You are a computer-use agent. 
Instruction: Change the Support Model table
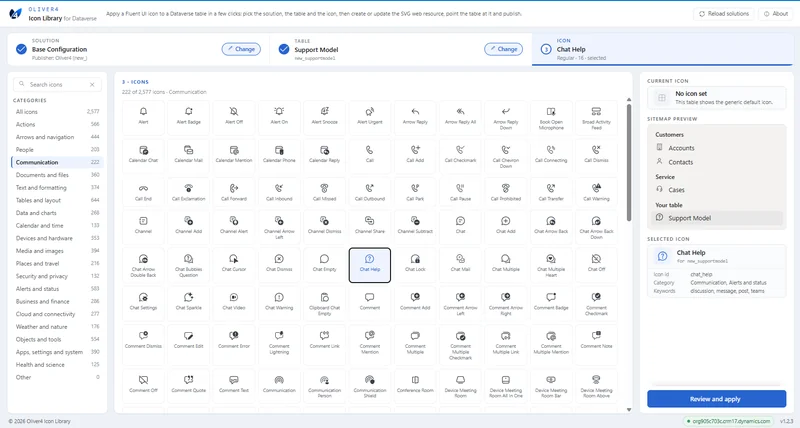504,49
